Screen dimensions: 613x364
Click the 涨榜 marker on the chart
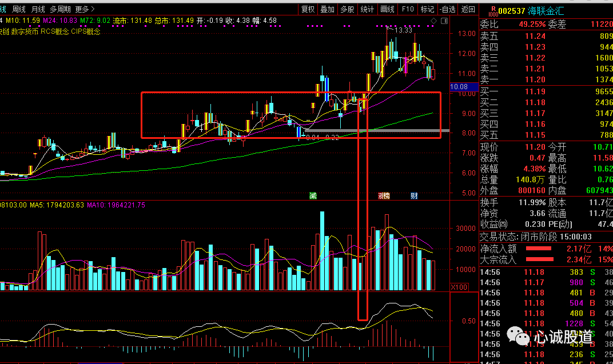pyautogui.click(x=384, y=195)
